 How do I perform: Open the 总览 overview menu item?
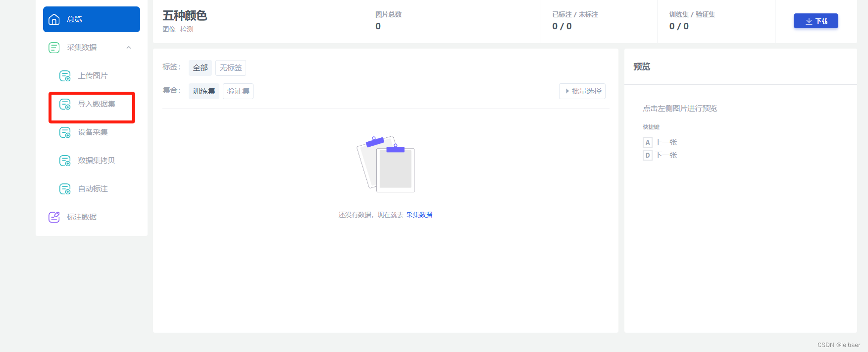(92, 19)
